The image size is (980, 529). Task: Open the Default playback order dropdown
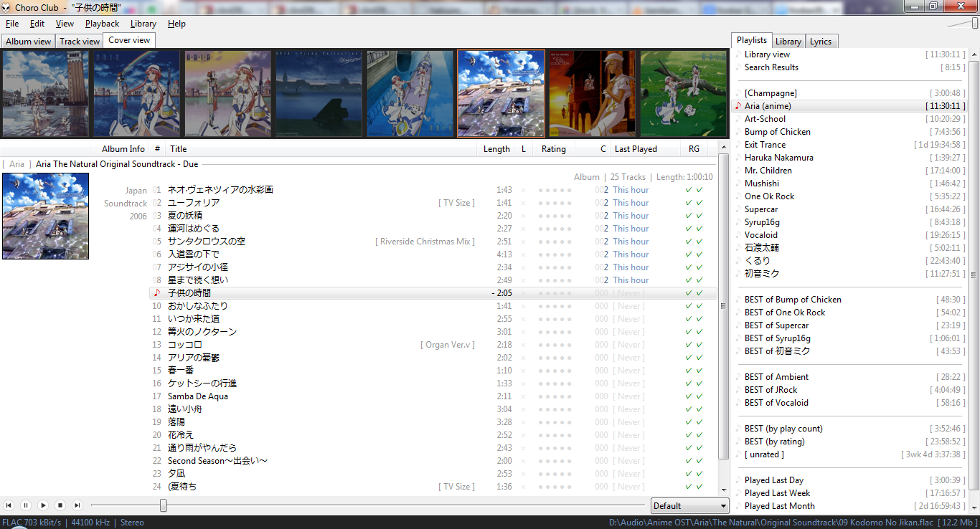point(689,505)
